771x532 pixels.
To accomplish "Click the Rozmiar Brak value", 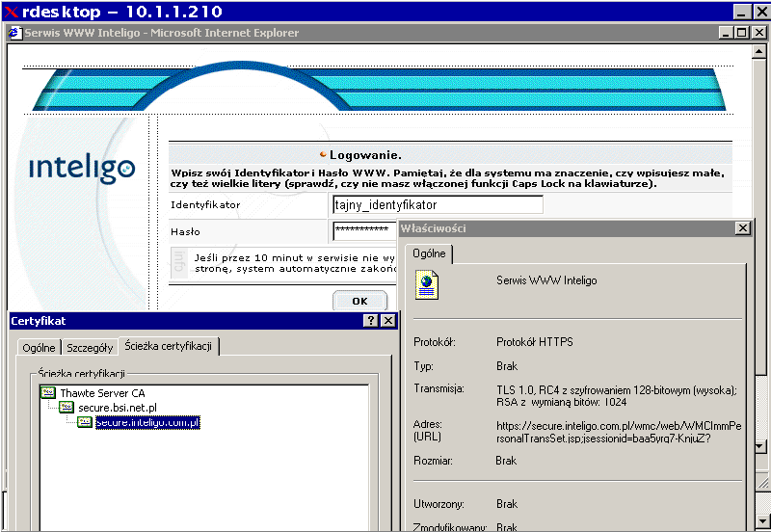I will [506, 461].
